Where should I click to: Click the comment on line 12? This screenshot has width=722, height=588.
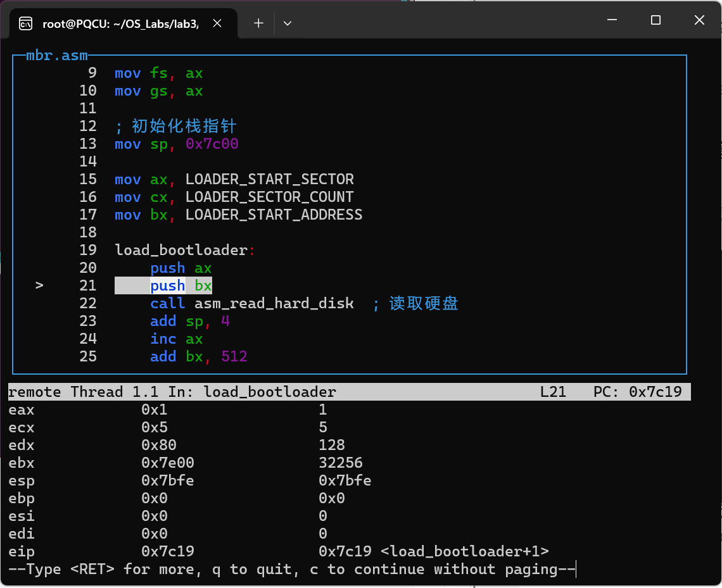point(176,125)
